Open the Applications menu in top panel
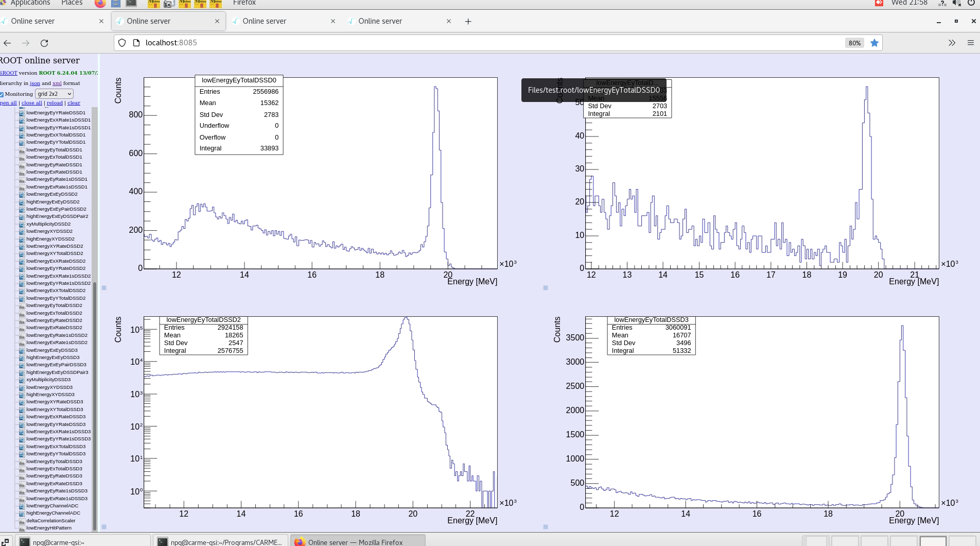The width and height of the screenshot is (980, 546). (30, 3)
